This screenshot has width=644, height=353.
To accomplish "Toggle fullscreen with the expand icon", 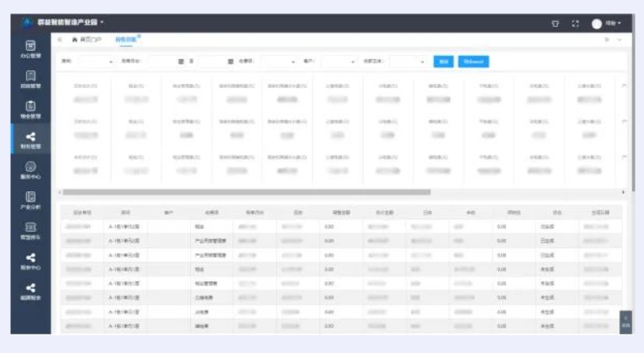I will (x=575, y=24).
